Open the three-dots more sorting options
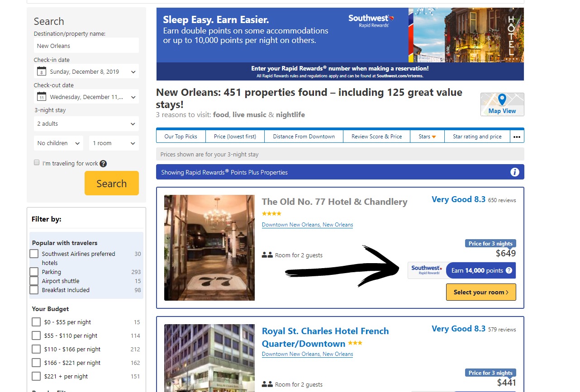 pyautogui.click(x=517, y=137)
